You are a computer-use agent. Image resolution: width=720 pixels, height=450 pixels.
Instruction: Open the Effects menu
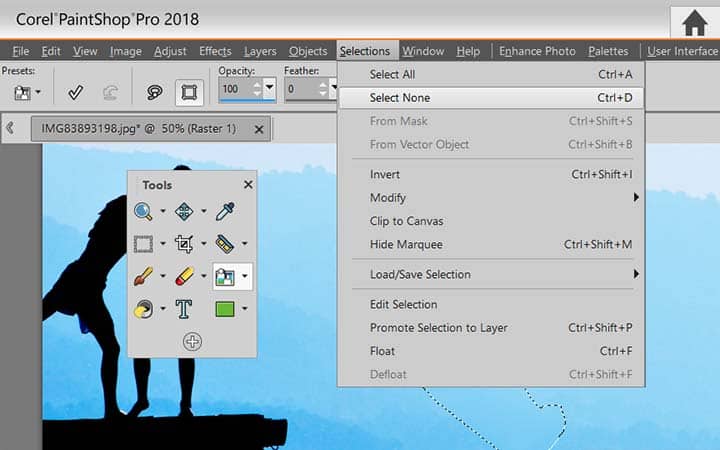(215, 51)
